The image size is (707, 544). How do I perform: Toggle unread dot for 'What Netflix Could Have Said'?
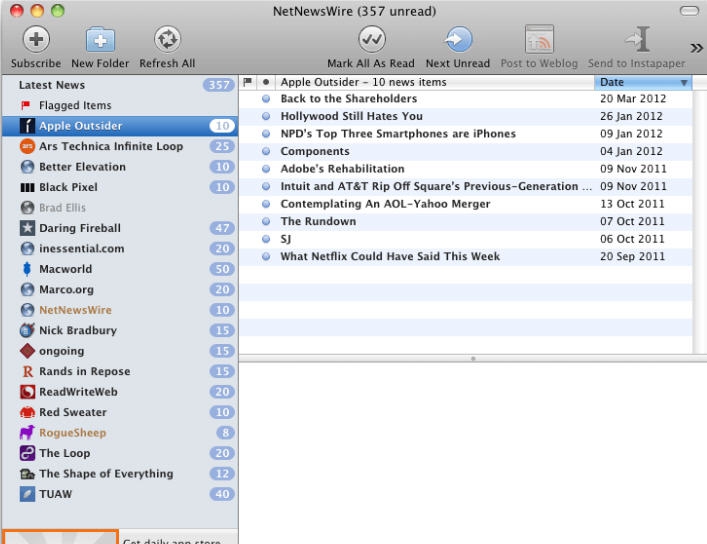266,257
